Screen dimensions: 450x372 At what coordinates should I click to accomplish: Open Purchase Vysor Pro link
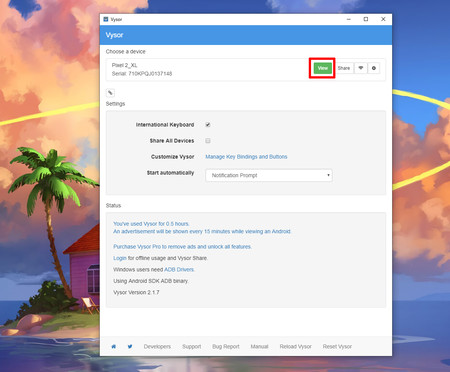(182, 247)
